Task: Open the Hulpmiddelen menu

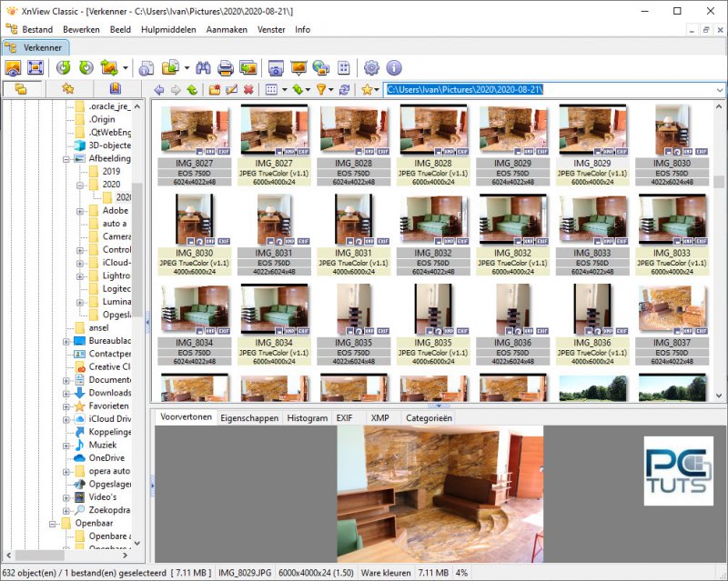Action: (x=168, y=29)
